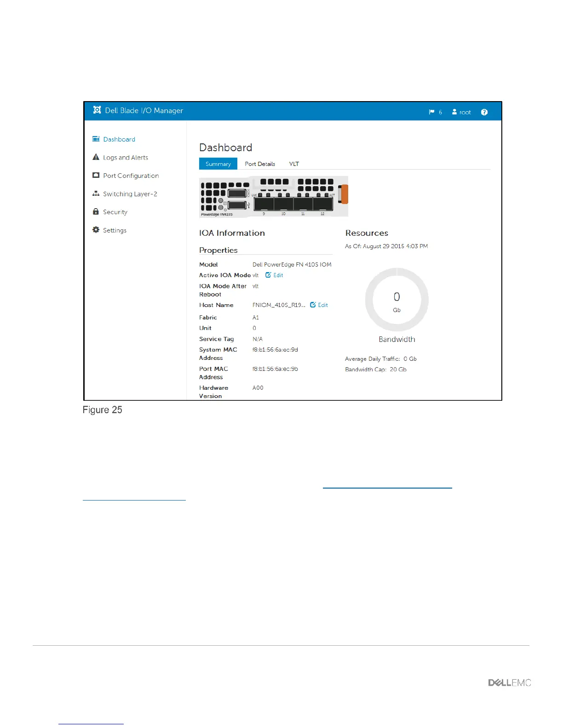Click the FN410S switch front panel image

(274, 196)
